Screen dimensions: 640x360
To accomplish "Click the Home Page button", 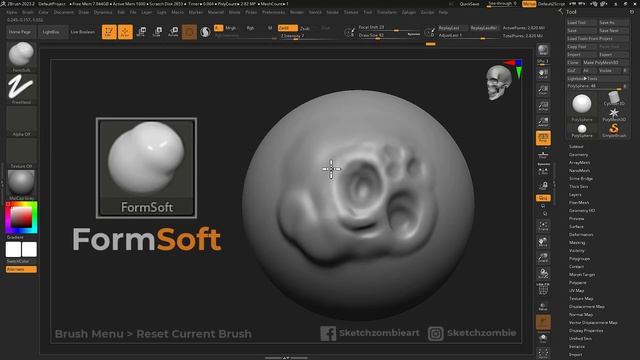I will click(20, 32).
